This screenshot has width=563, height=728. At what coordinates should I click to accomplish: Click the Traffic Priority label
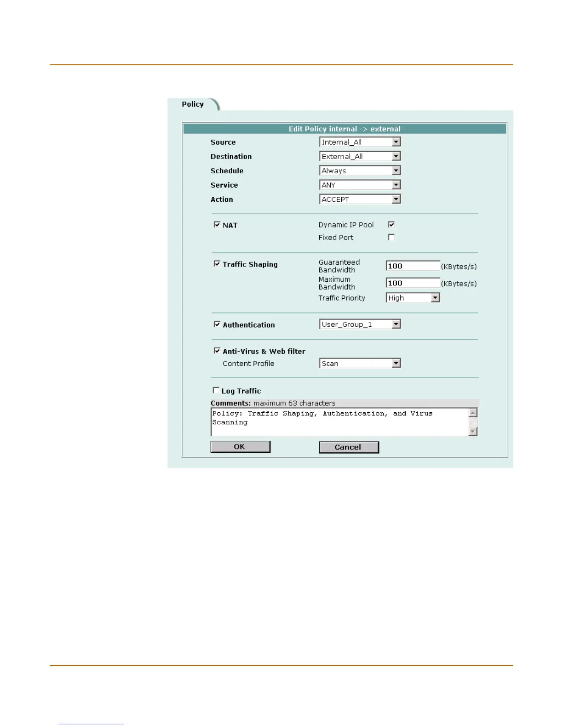342,298
